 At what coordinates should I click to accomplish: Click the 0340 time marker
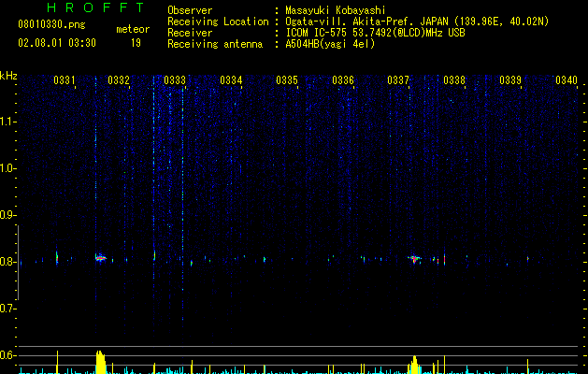click(566, 79)
